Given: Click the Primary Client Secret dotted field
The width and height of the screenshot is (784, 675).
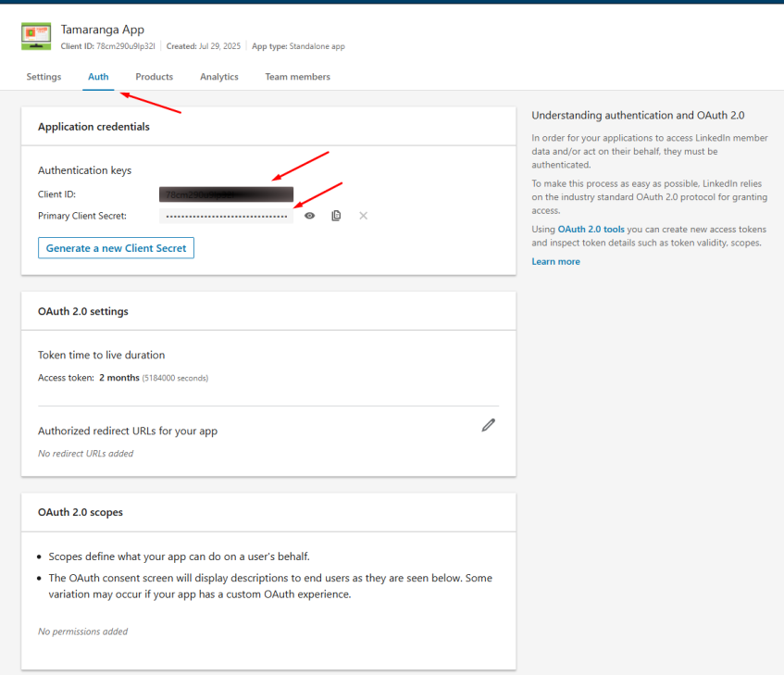Looking at the screenshot, I should tap(226, 216).
